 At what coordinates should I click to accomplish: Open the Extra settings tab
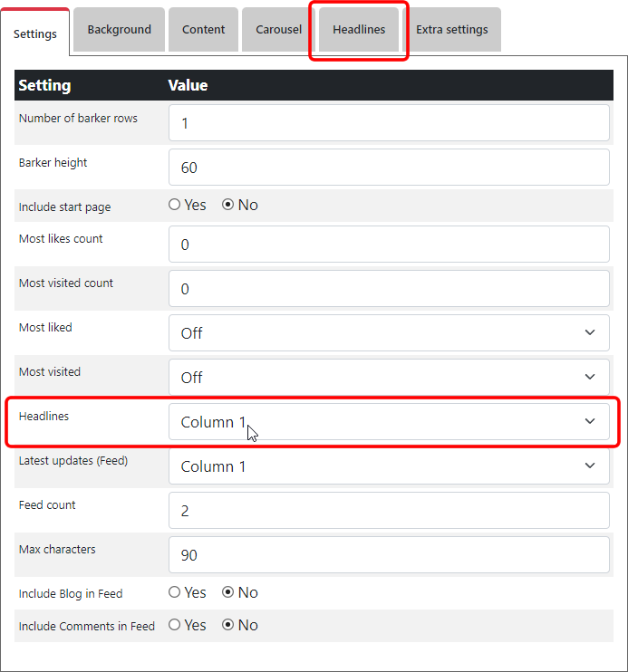click(451, 29)
